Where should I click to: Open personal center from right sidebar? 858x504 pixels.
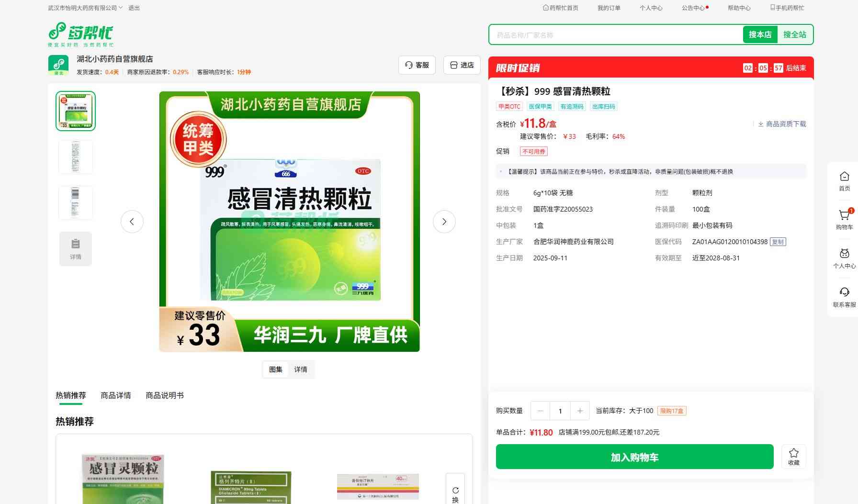coord(844,258)
